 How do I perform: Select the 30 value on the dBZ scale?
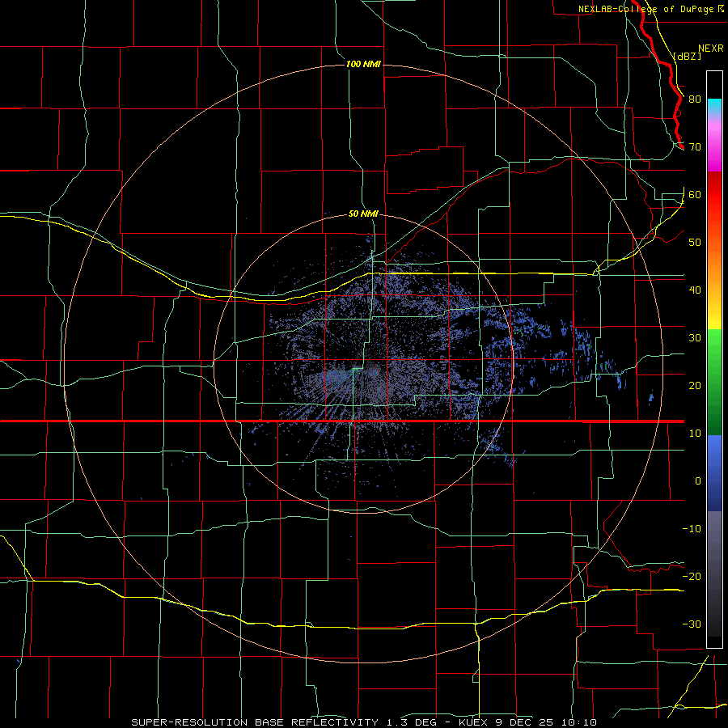(695, 337)
